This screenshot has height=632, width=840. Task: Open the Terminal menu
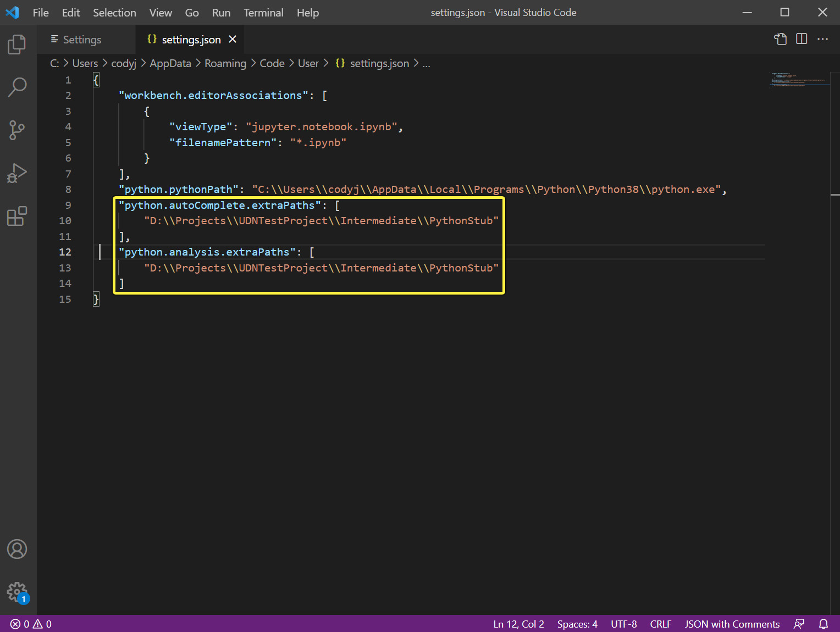263,13
